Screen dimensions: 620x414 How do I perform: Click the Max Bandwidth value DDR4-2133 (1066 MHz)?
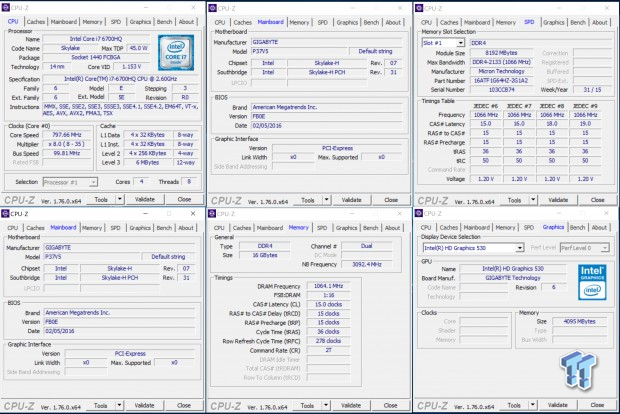(x=501, y=62)
